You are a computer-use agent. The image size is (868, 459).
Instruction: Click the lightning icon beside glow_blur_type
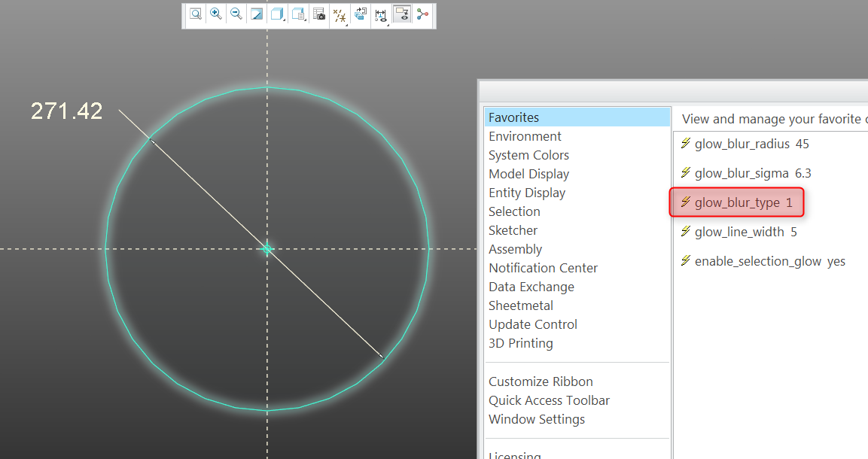tap(686, 202)
